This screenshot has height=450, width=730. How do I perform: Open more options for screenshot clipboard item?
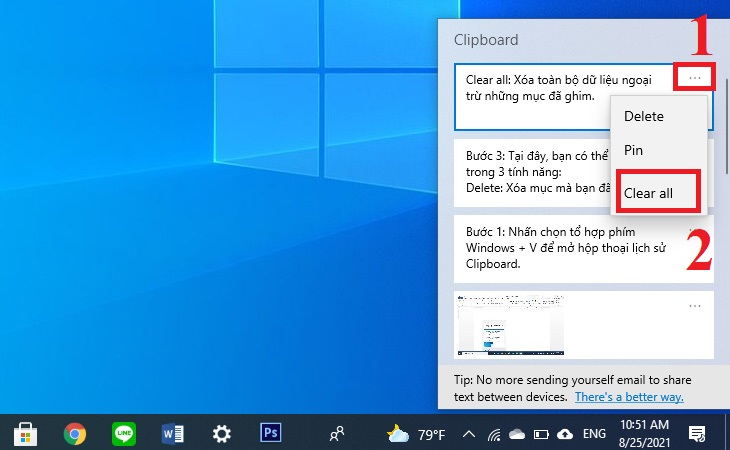coord(695,306)
